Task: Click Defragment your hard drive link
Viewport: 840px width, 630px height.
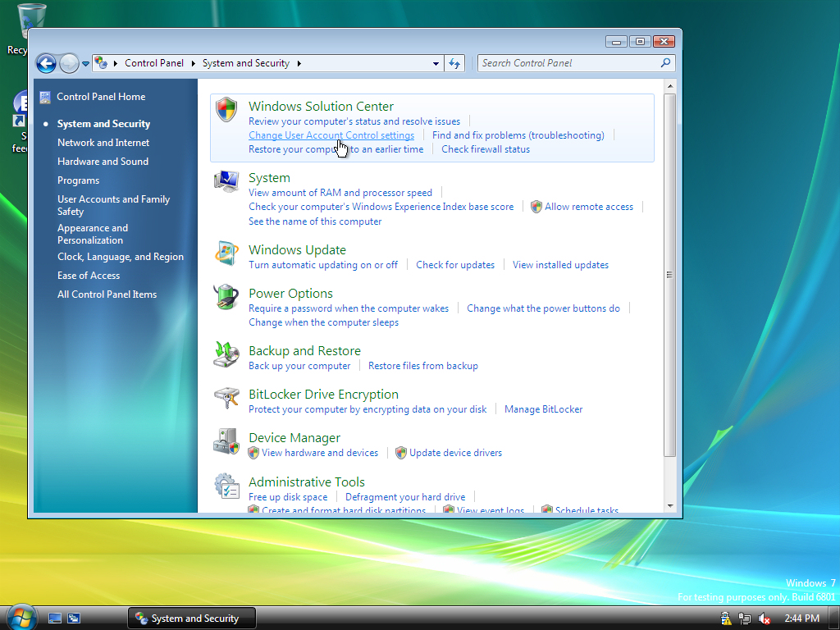Action: pos(405,497)
